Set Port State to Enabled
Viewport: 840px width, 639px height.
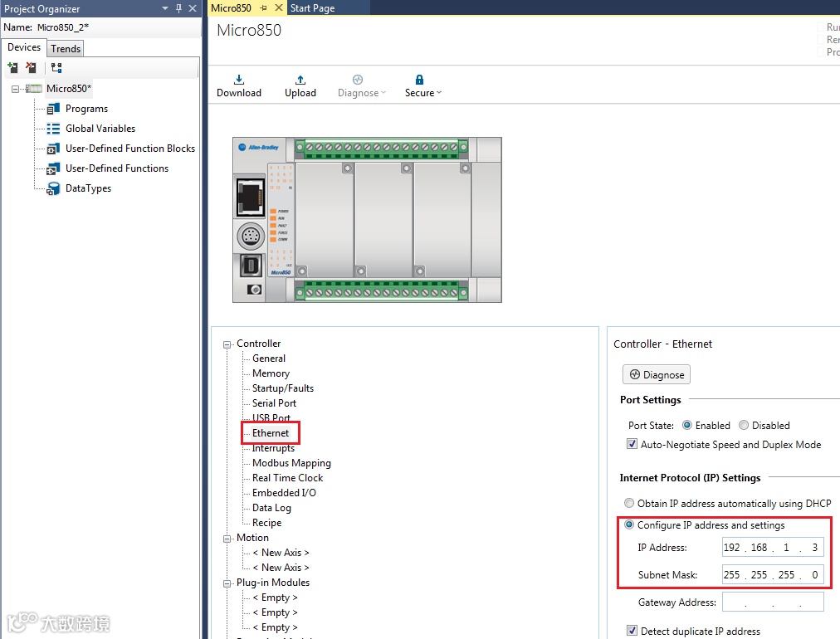pos(687,425)
